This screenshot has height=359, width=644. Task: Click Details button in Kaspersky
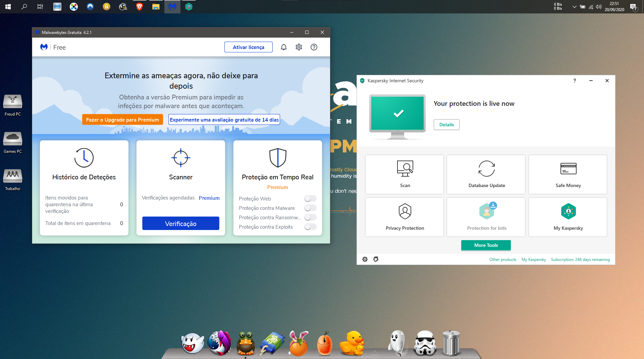click(446, 125)
